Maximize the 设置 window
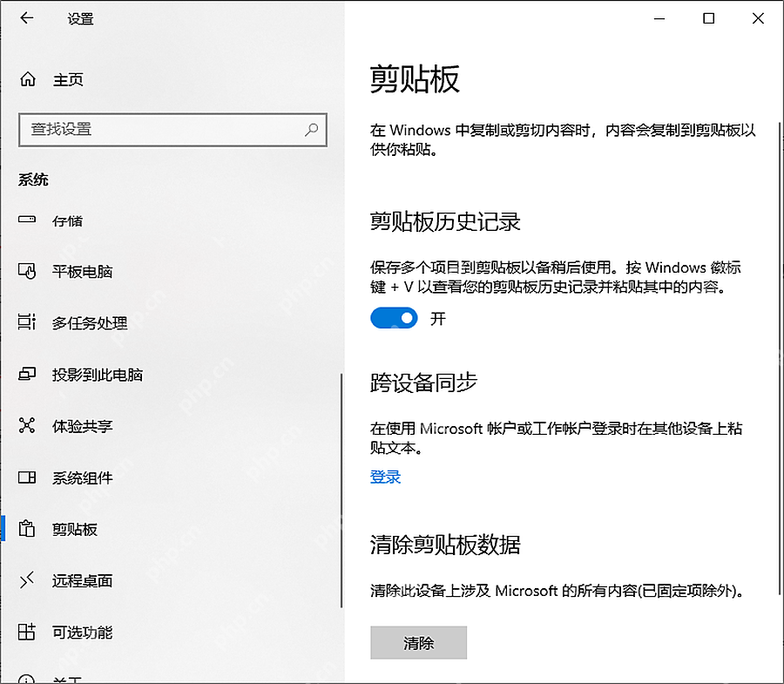Image resolution: width=784 pixels, height=684 pixels. (708, 18)
